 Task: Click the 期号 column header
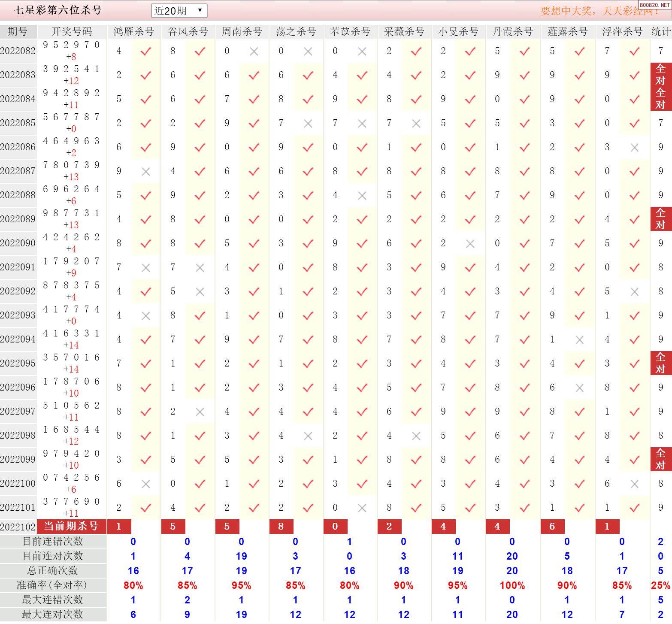click(x=18, y=31)
